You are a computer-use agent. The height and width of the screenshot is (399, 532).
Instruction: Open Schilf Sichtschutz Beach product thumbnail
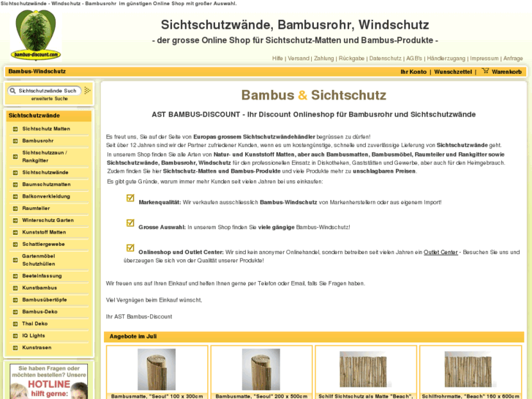[x=365, y=369]
